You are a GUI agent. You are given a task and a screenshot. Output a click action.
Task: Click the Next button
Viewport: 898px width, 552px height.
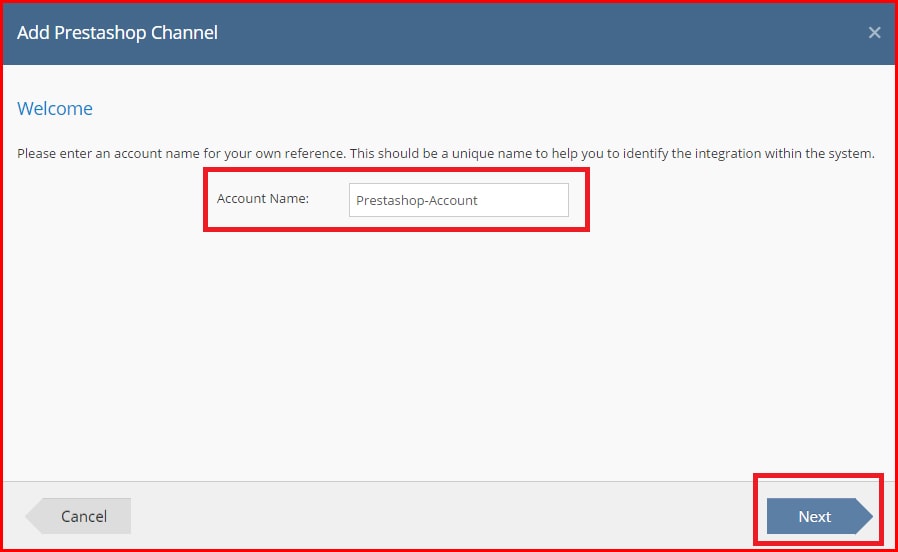click(x=820, y=516)
